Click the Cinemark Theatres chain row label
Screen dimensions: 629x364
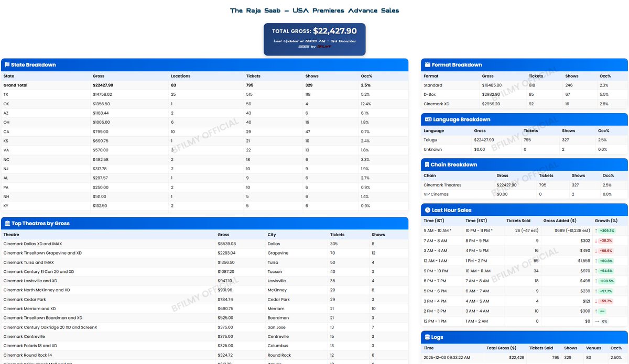point(443,185)
